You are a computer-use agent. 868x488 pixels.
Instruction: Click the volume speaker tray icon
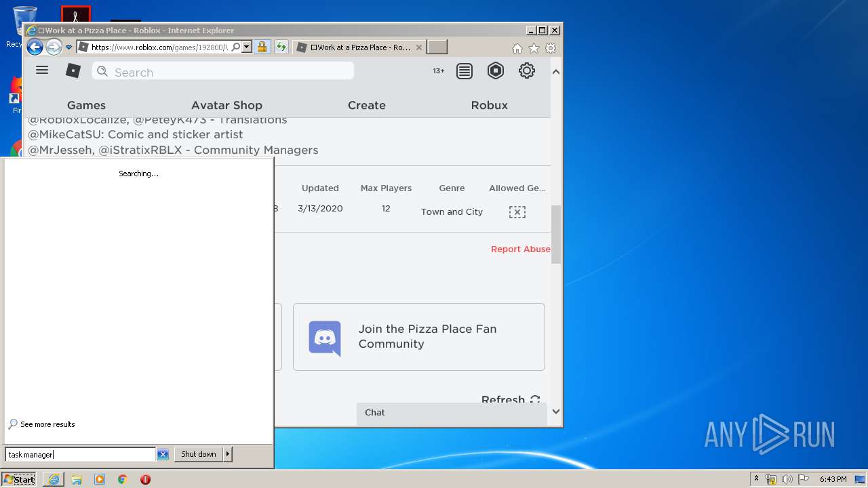pos(787,479)
